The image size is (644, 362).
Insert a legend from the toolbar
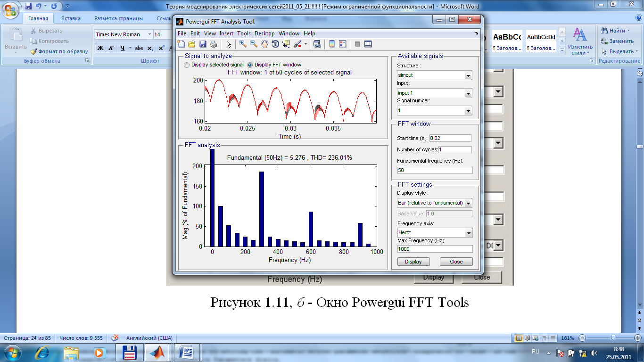tap(343, 44)
